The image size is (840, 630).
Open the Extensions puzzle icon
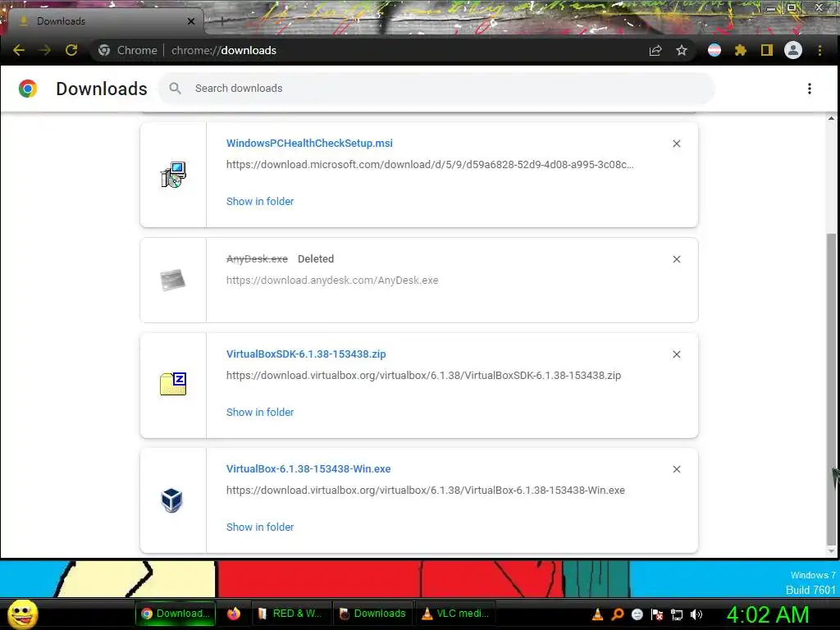pyautogui.click(x=741, y=50)
